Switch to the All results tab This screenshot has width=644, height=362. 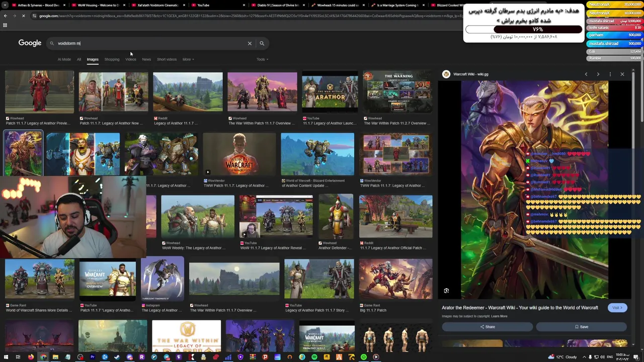pos(79,59)
